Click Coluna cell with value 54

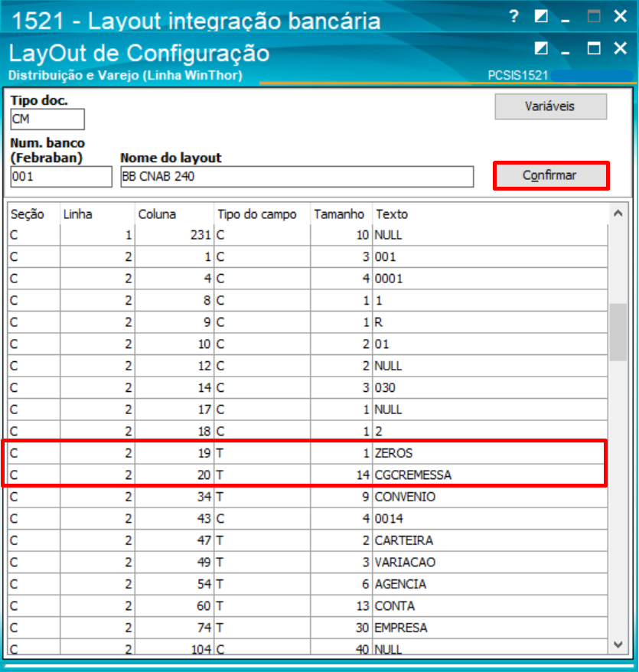click(174, 584)
